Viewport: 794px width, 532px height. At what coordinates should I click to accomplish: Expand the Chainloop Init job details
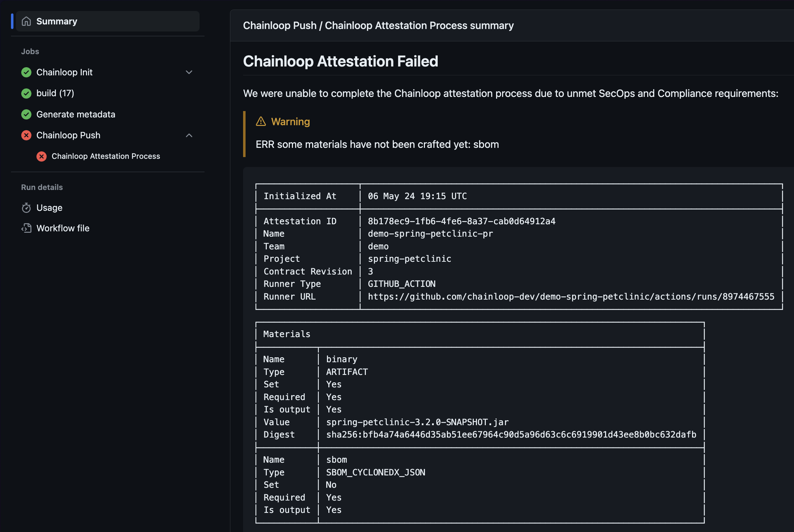pos(189,72)
